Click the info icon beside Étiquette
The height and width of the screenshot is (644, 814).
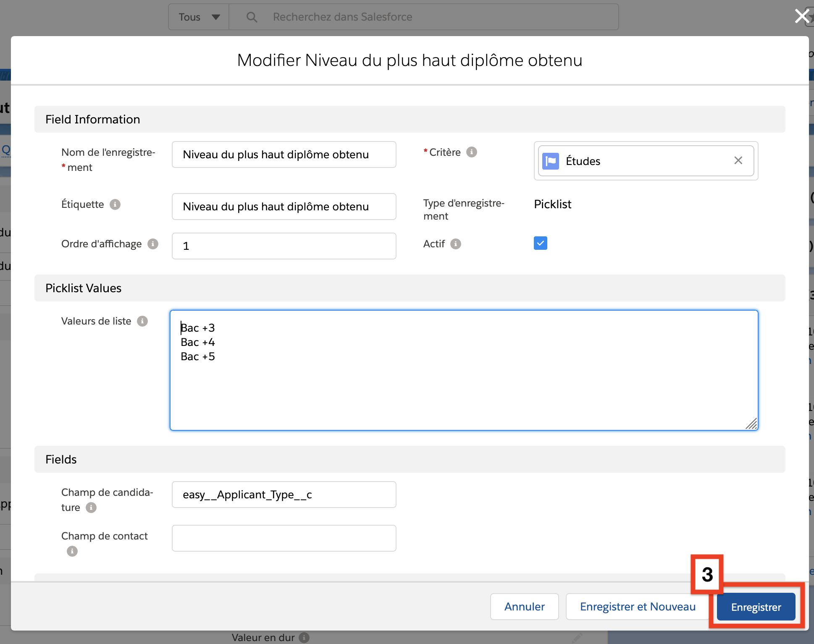click(115, 204)
